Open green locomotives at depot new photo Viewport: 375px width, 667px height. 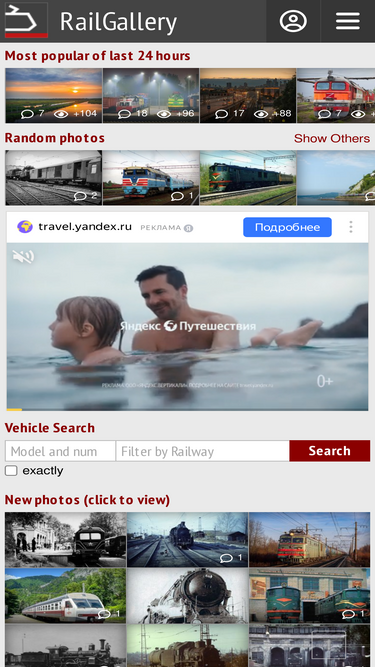[x=310, y=596]
